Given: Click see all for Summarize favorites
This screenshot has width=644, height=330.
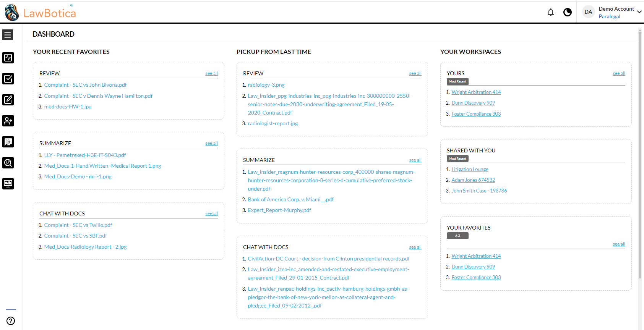Looking at the screenshot, I should [x=211, y=143].
